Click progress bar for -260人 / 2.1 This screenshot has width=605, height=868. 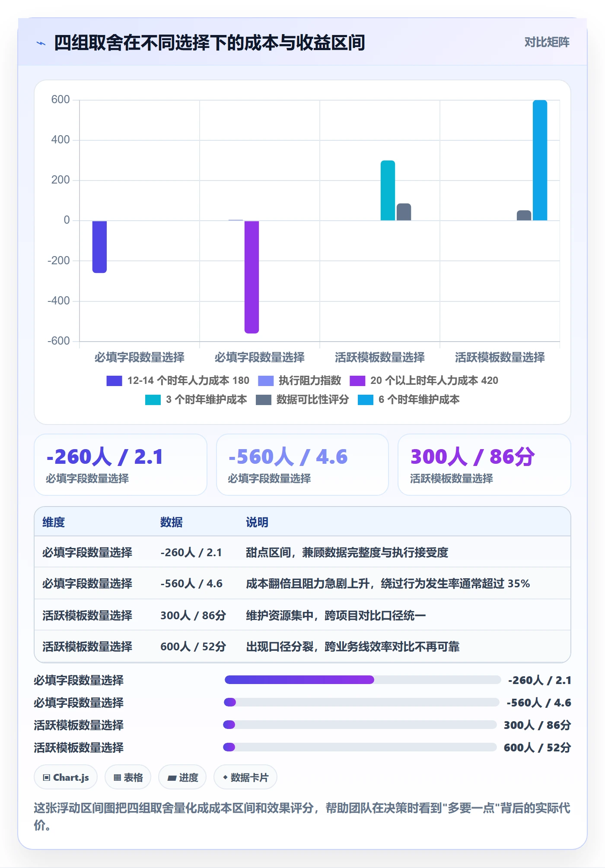(x=363, y=680)
